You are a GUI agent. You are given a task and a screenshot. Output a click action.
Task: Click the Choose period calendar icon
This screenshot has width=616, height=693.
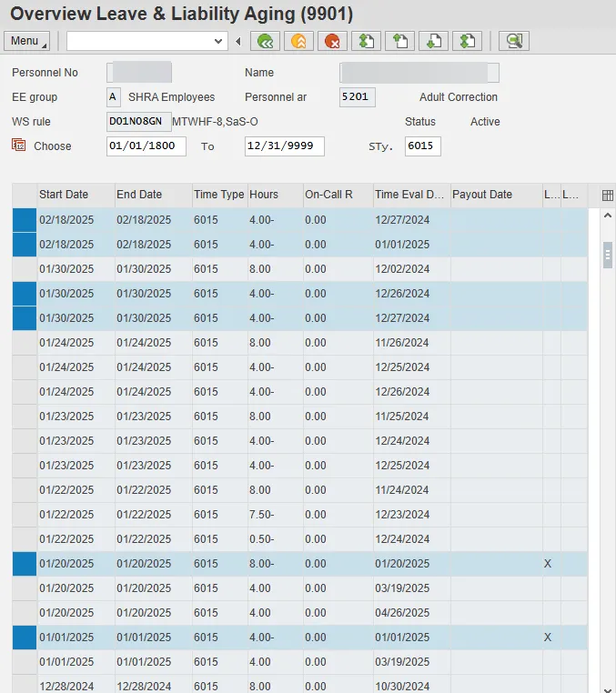click(x=19, y=146)
